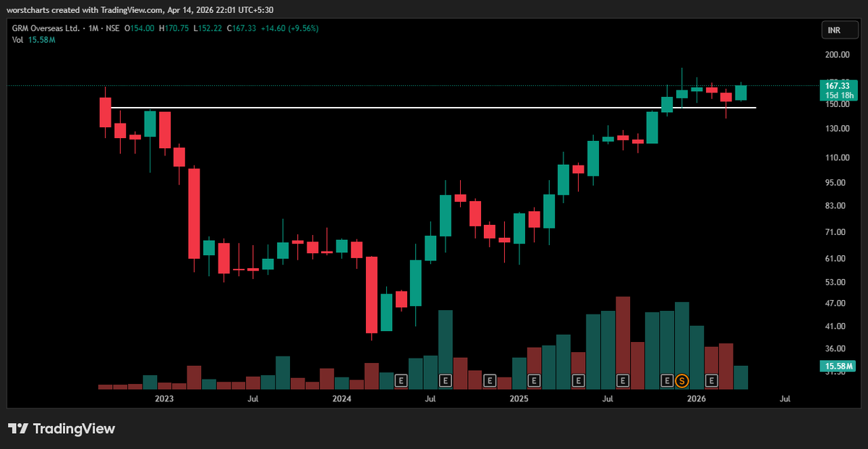The image size is (868, 449).
Task: Select the white horizontal line drawing
Action: click(x=433, y=108)
